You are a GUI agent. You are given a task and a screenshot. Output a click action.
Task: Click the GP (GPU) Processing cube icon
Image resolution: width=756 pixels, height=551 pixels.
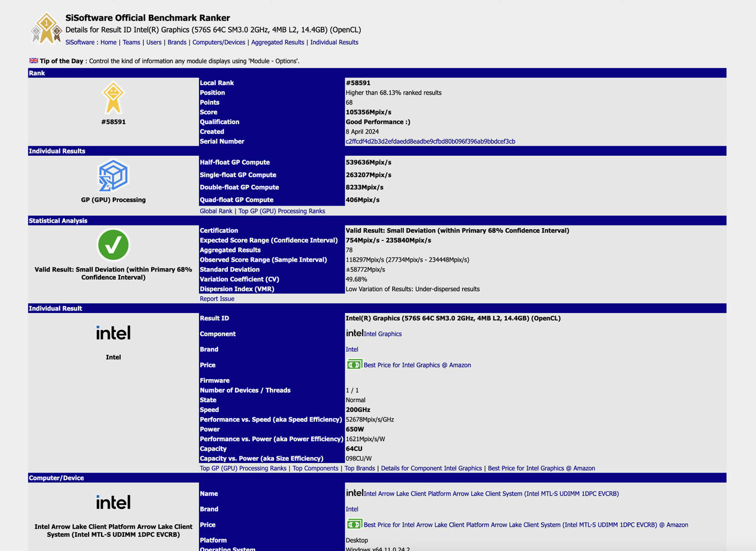pyautogui.click(x=113, y=176)
